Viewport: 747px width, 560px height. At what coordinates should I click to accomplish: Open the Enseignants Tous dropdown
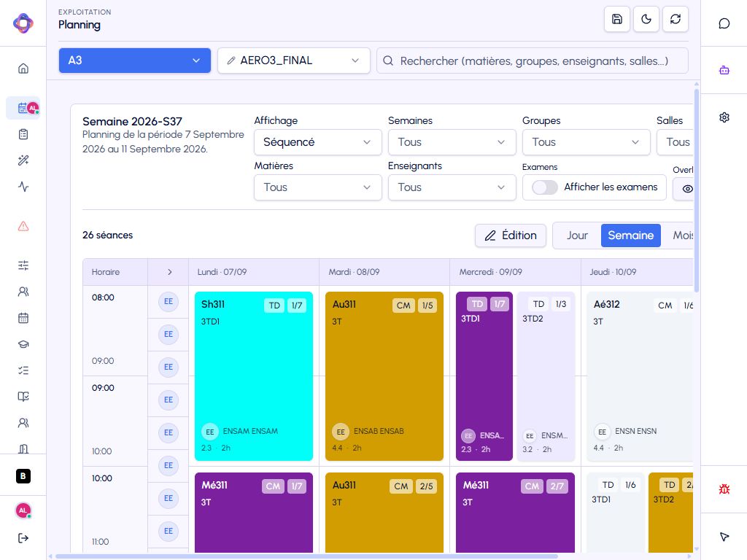[x=452, y=187]
